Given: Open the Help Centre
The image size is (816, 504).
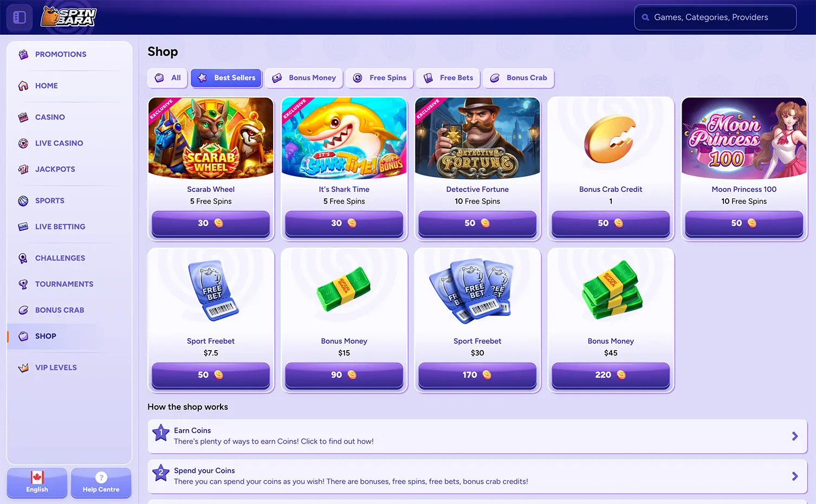Looking at the screenshot, I should (101, 482).
